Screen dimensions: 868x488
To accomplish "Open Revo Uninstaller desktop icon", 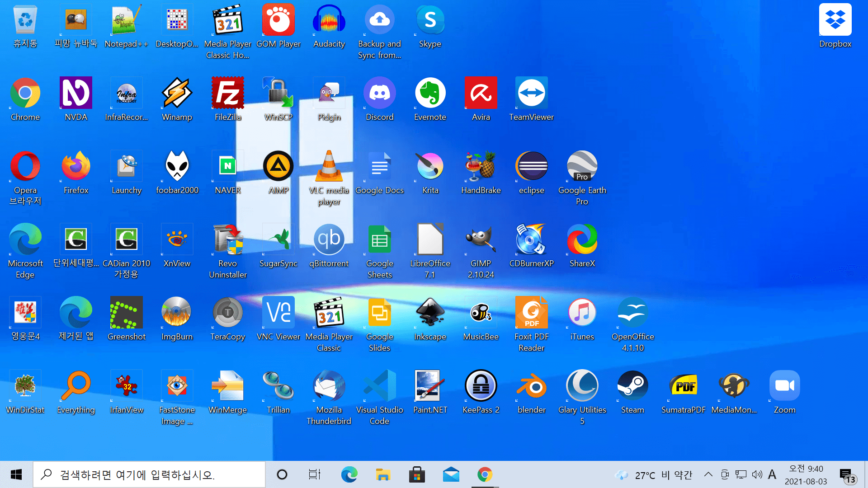I will click(228, 251).
